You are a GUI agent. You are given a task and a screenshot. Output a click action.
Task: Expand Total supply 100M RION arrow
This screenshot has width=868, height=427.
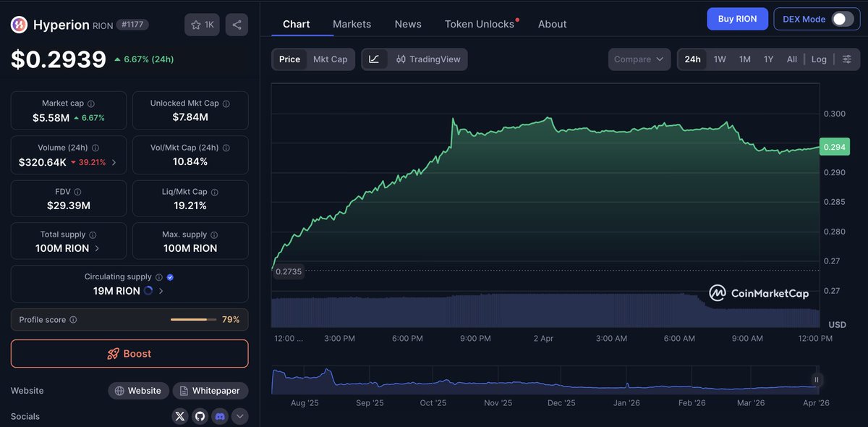98,248
